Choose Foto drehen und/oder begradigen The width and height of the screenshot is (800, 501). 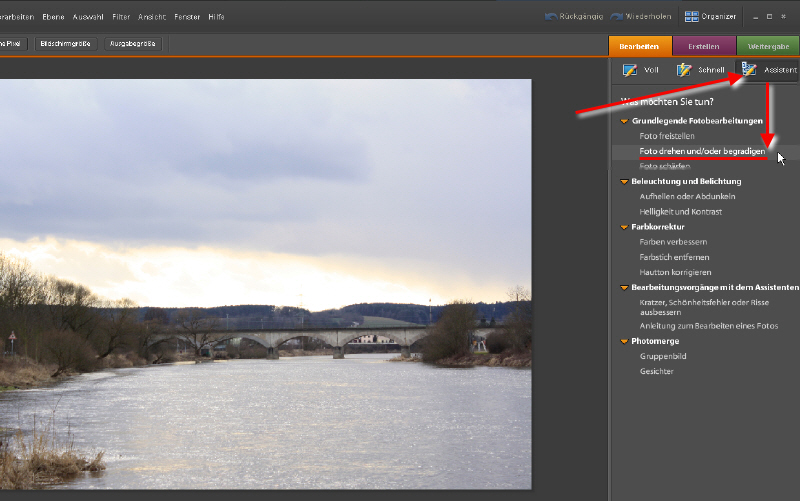tap(702, 151)
